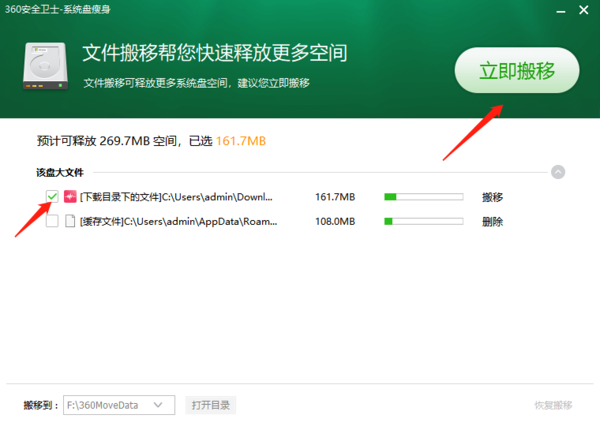Click 搬移 for the Downloads entry

tap(492, 197)
